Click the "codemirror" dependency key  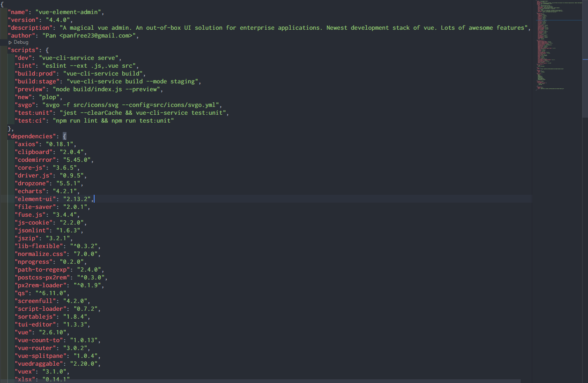tap(36, 160)
